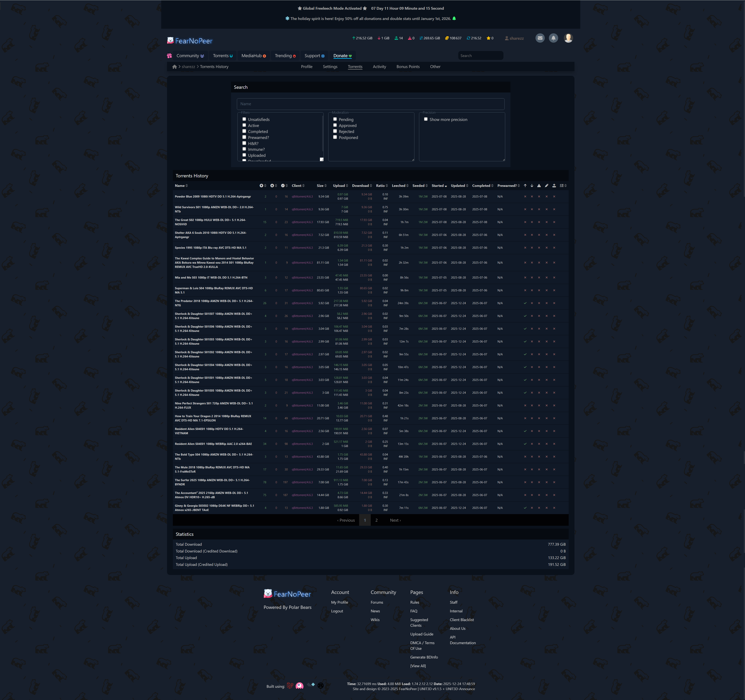Enable the Unsatisfieds filter checkbox
The height and width of the screenshot is (700, 745).
[244, 119]
